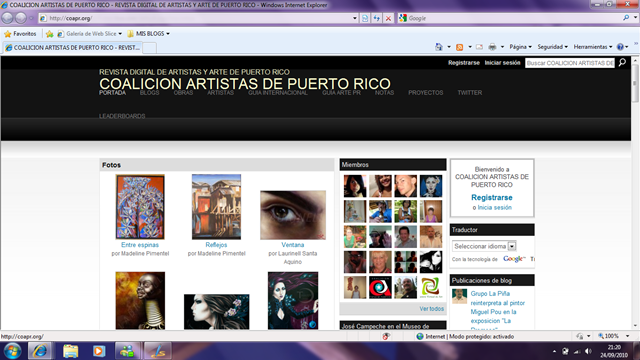Open Windows Media Player from taskbar
Image resolution: width=640 pixels, height=360 pixels.
tap(98, 351)
